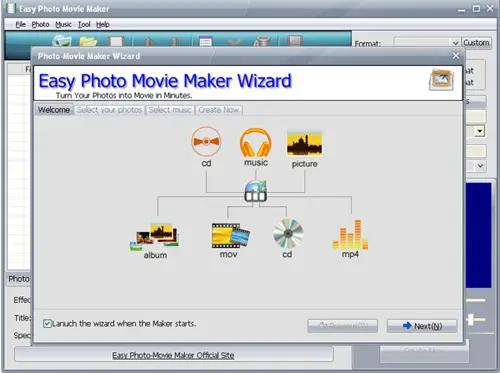Screen dimensions: 500x373
Task: Close the Photo-Movie Maker Wizard dialog
Action: (456, 56)
